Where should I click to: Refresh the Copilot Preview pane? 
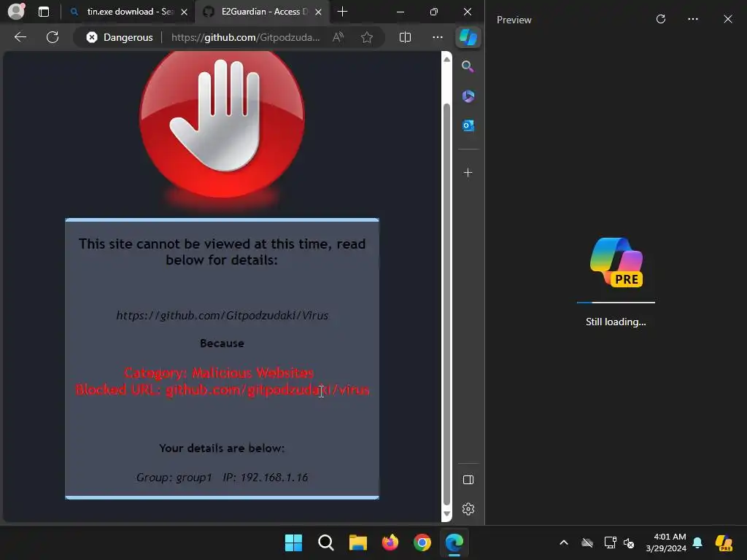[661, 19]
